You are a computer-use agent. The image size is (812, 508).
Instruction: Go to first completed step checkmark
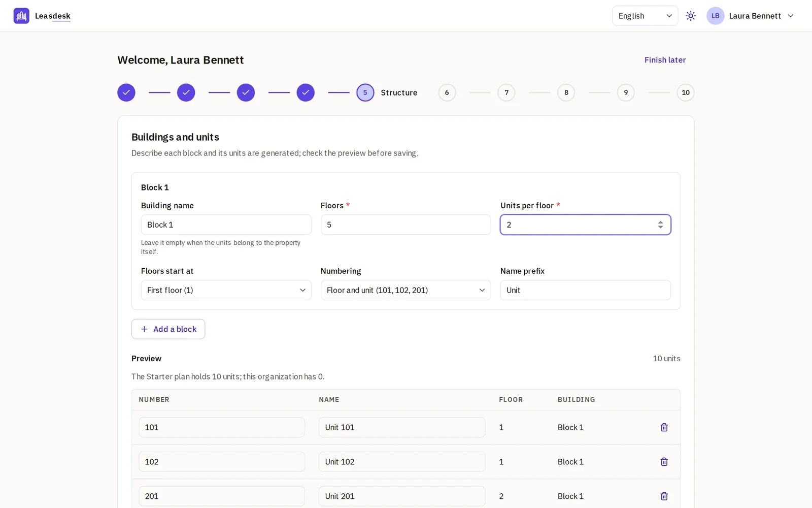click(126, 92)
